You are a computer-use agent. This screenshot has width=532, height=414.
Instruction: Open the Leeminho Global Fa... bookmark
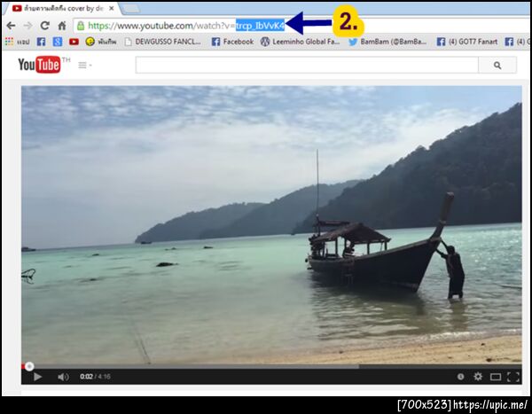pyautogui.click(x=300, y=42)
